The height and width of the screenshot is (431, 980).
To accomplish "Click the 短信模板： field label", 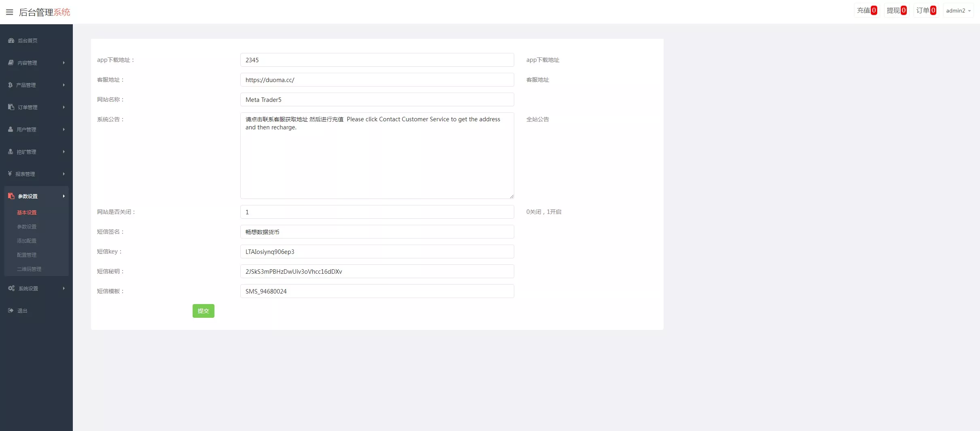I will 111,291.
